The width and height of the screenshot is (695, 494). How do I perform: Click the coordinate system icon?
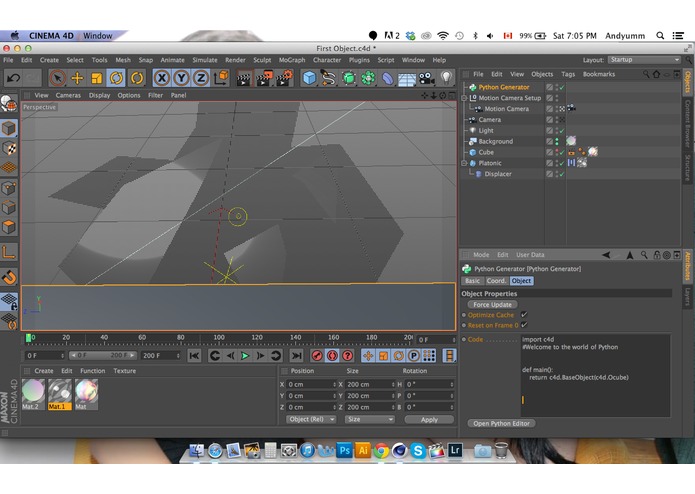pyautogui.click(x=221, y=78)
